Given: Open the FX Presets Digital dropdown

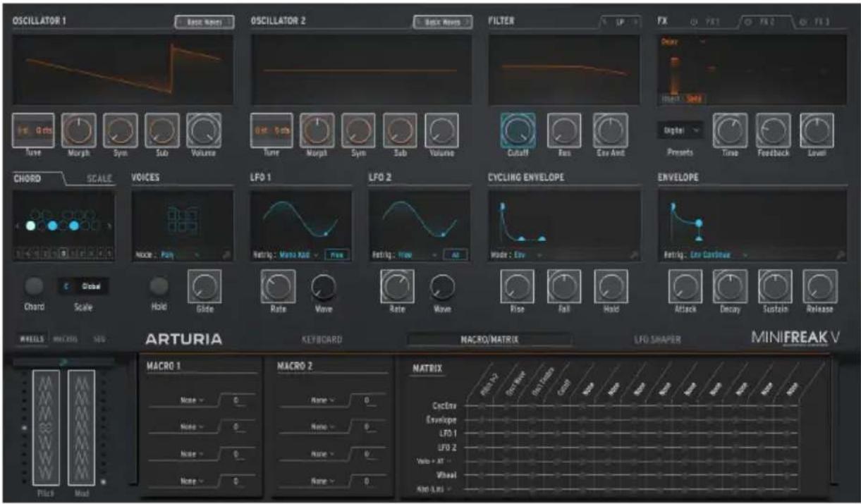Looking at the screenshot, I should 681,130.
